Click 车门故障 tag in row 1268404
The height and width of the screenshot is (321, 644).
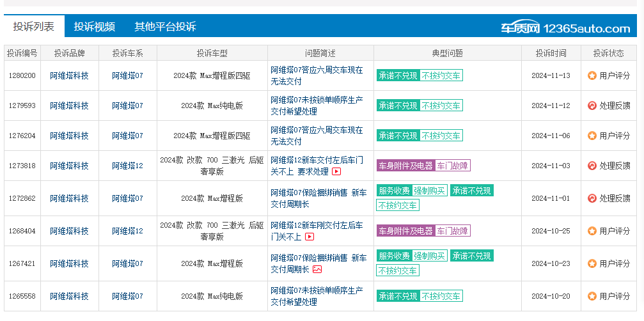click(x=453, y=231)
